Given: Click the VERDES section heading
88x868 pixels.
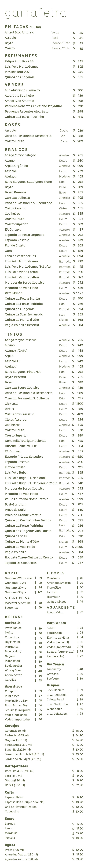Looking at the screenshot, I should click(14, 85).
